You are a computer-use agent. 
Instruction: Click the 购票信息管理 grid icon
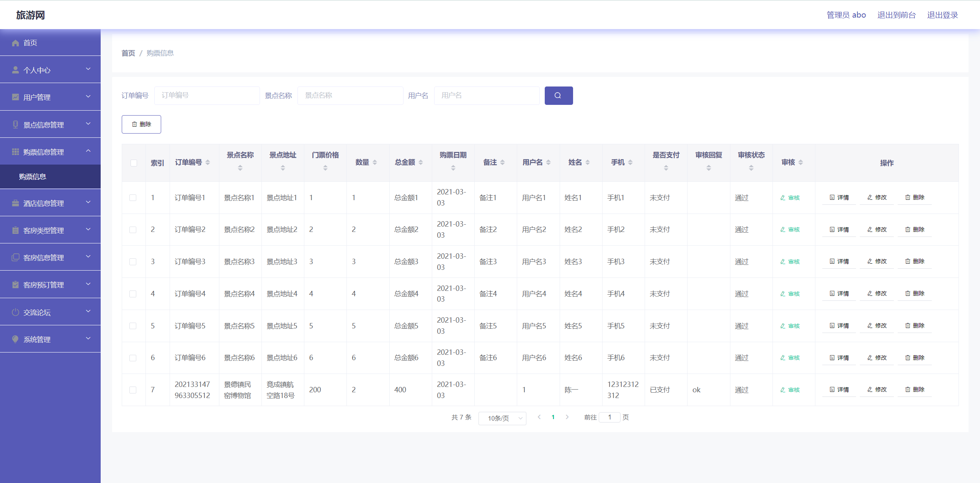(15, 152)
